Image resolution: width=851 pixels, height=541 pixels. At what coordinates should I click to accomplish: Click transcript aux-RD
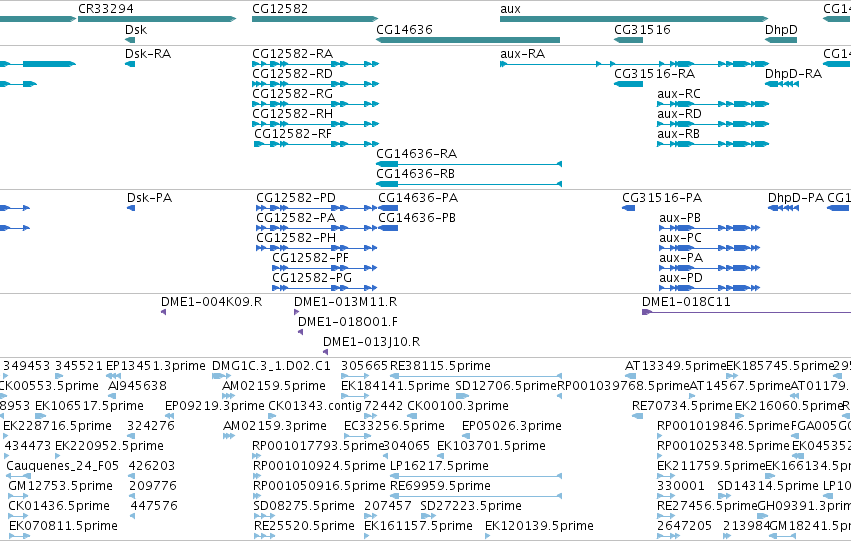click(679, 114)
